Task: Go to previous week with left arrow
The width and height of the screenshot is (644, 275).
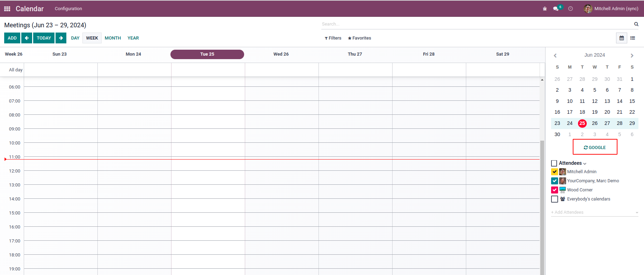Action: [27, 38]
